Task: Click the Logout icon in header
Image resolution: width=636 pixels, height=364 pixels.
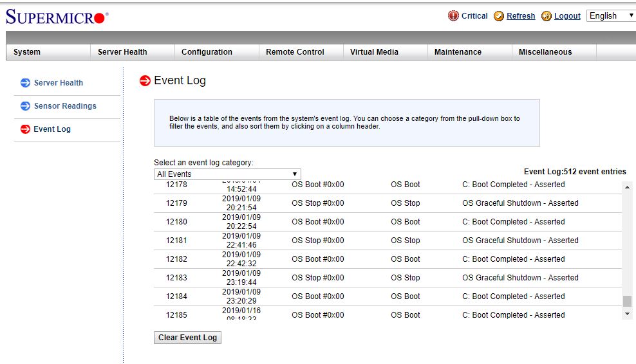Action: pyautogui.click(x=547, y=16)
